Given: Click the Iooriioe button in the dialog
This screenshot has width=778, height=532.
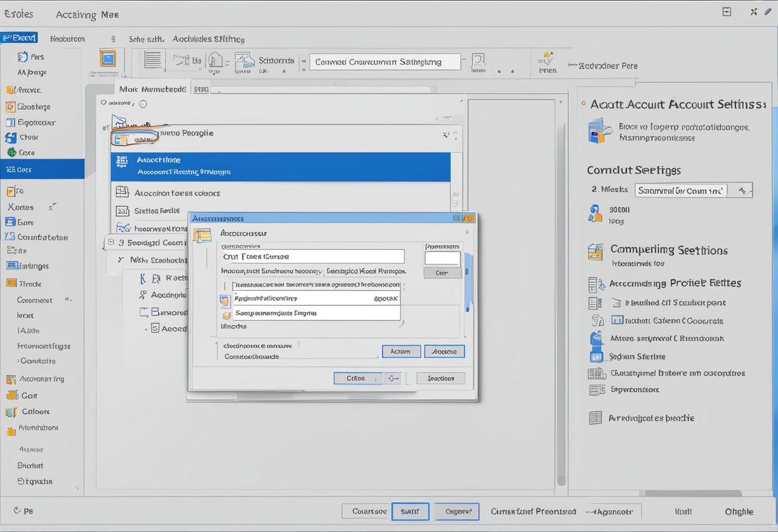Looking at the screenshot, I should tap(440, 379).
